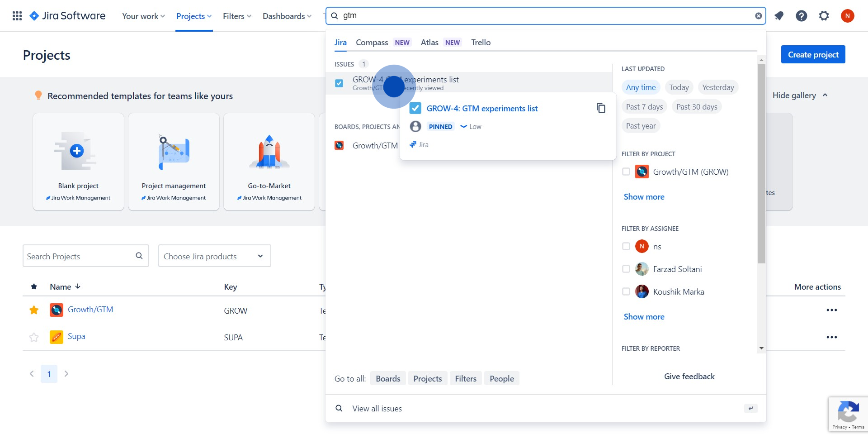Collapse the template gallery with Hide gallery

(x=799, y=95)
